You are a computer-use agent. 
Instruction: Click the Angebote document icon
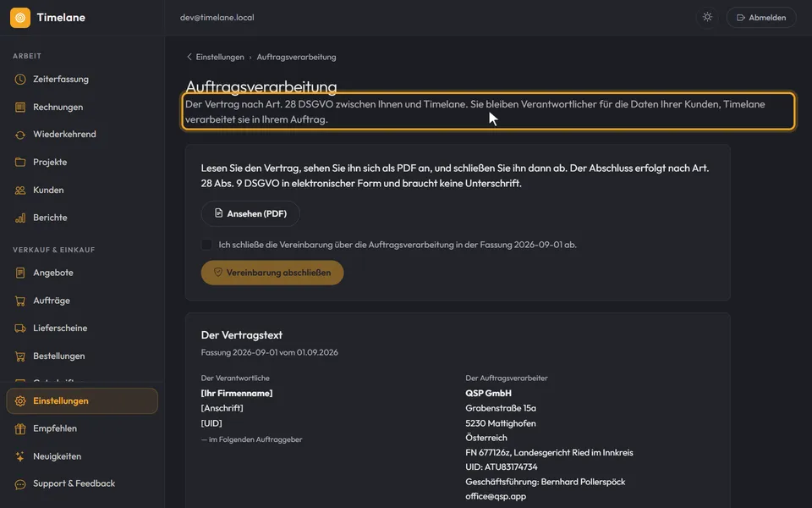20,273
